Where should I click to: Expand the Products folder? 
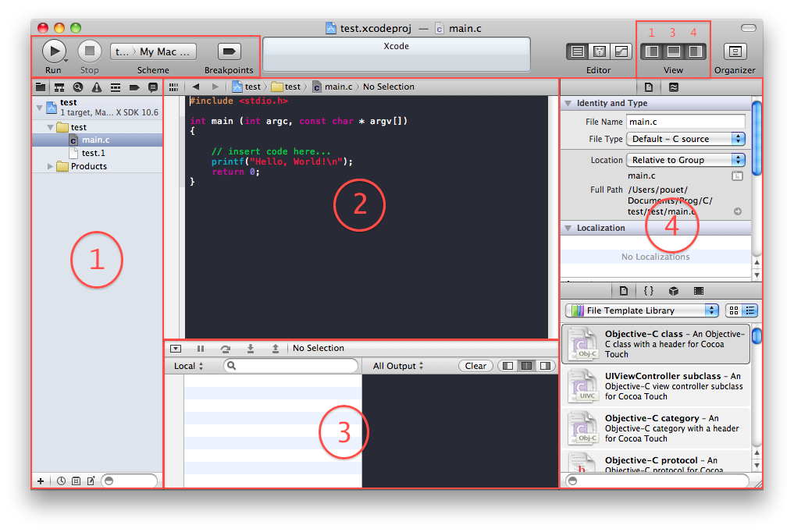(x=52, y=166)
